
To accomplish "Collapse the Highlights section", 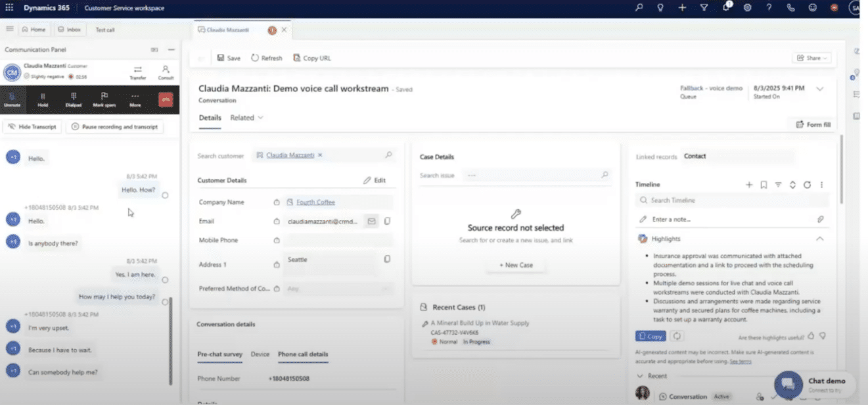I will [819, 239].
